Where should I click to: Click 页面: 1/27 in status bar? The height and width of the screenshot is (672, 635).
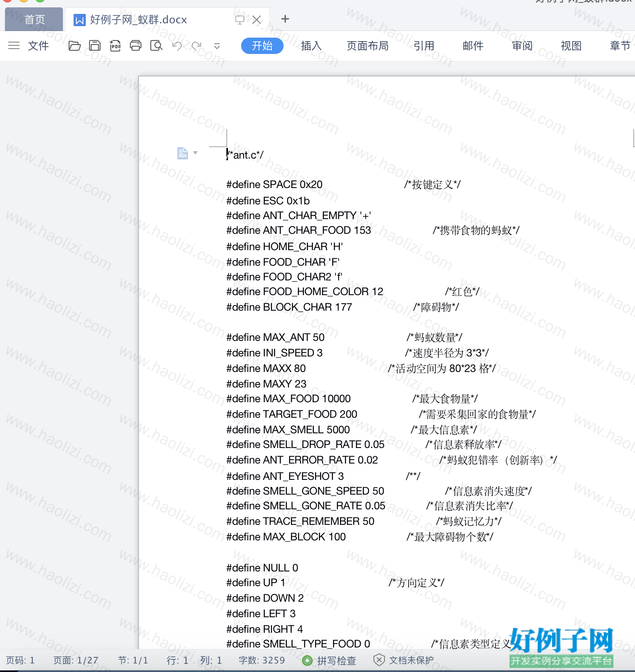pyautogui.click(x=76, y=660)
